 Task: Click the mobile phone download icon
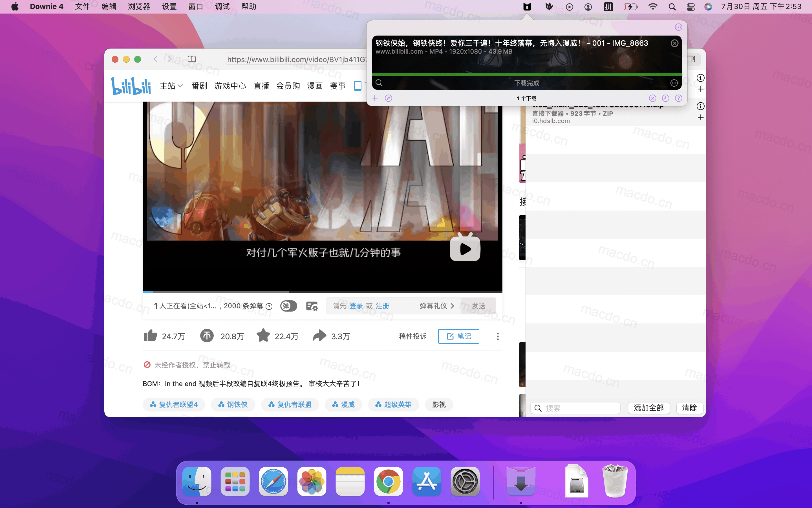click(x=358, y=86)
